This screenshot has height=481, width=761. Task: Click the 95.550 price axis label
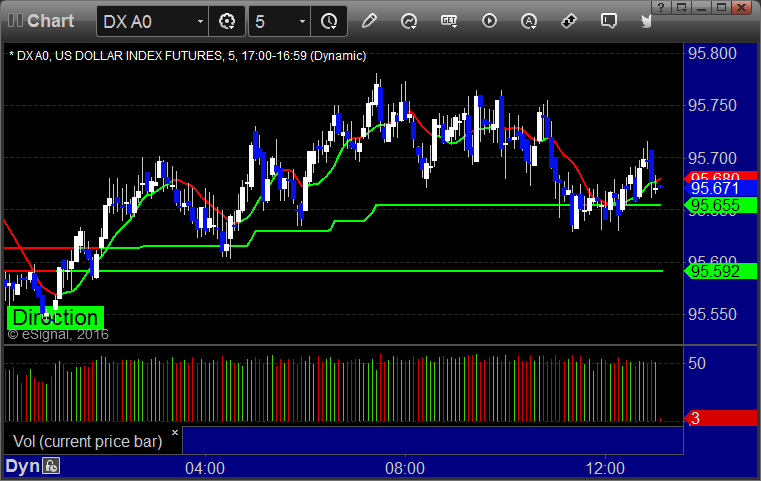pyautogui.click(x=712, y=315)
